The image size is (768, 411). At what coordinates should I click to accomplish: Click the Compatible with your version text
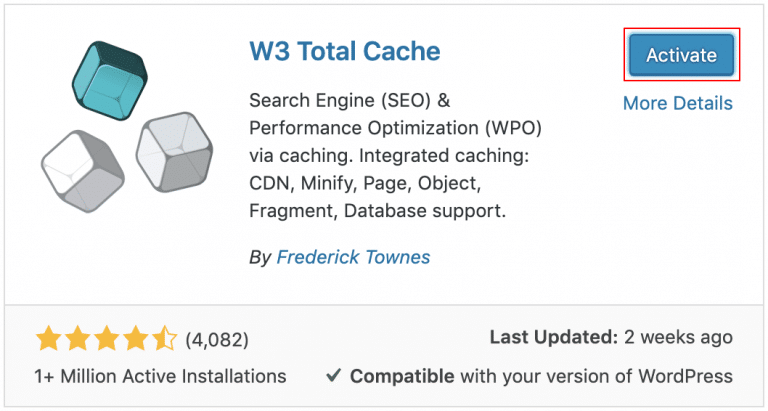pyautogui.click(x=540, y=377)
